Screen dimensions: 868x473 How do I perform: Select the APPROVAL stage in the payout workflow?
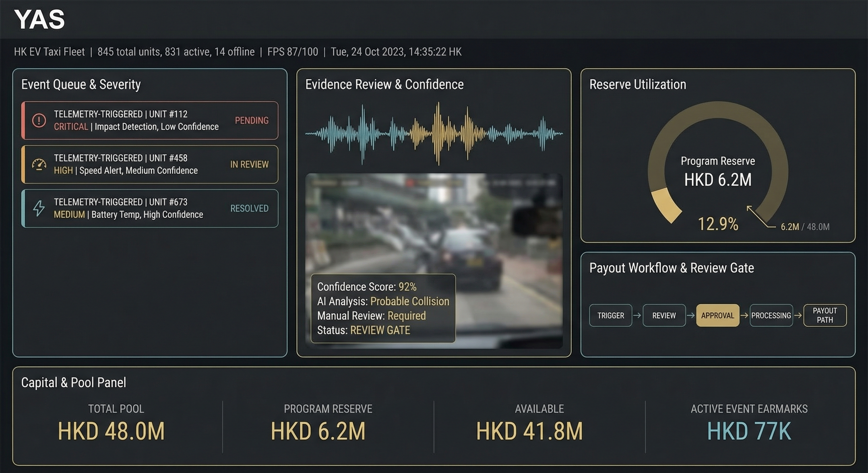[x=718, y=315]
